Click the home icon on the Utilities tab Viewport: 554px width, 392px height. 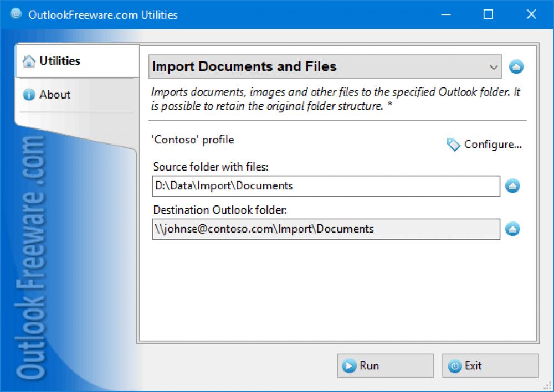pyautogui.click(x=30, y=61)
